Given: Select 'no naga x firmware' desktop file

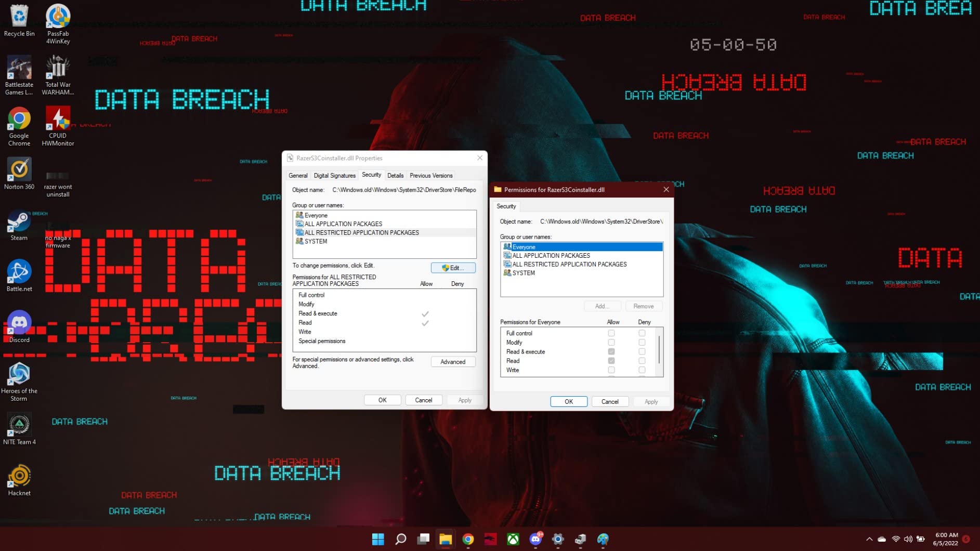Looking at the screenshot, I should coord(58,235).
